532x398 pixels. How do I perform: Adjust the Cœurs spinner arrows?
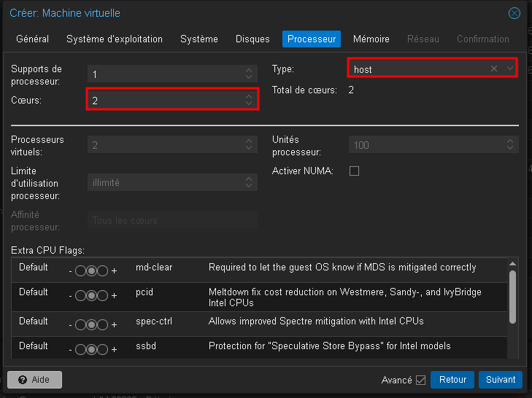[x=249, y=100]
